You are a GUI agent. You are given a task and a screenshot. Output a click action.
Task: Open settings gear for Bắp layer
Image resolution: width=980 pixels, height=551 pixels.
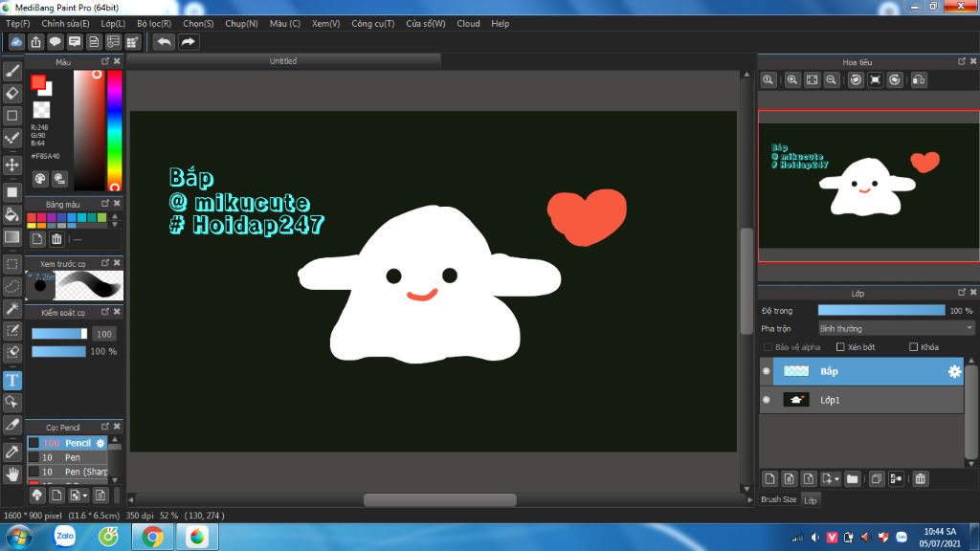pos(954,372)
